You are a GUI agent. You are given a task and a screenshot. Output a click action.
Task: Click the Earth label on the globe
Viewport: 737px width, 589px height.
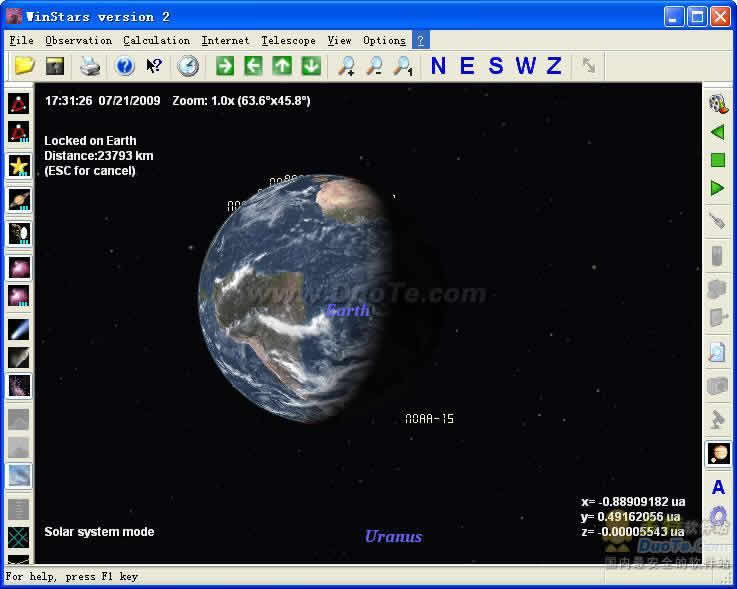348,310
